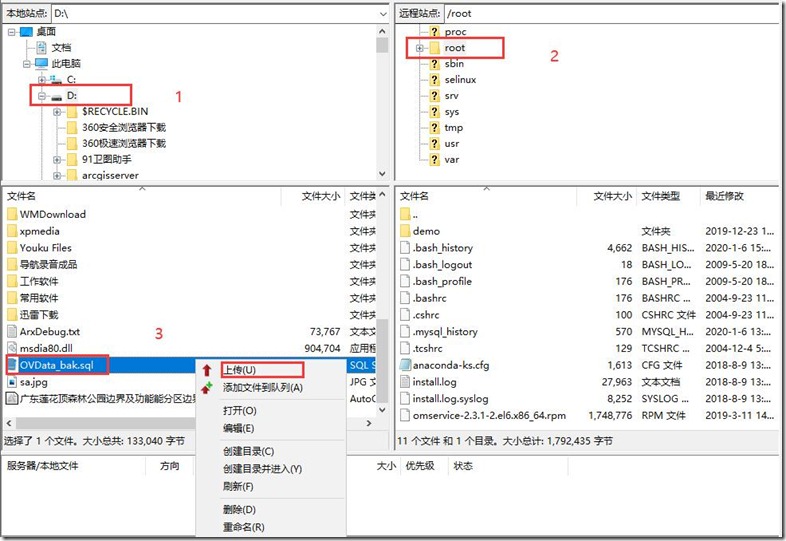Click the msdia80.dll file icon

click(x=11, y=348)
